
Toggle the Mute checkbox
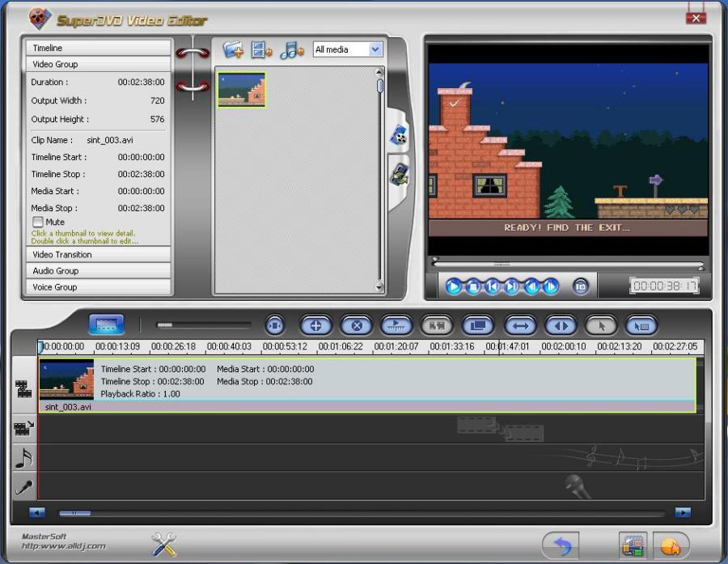(37, 222)
